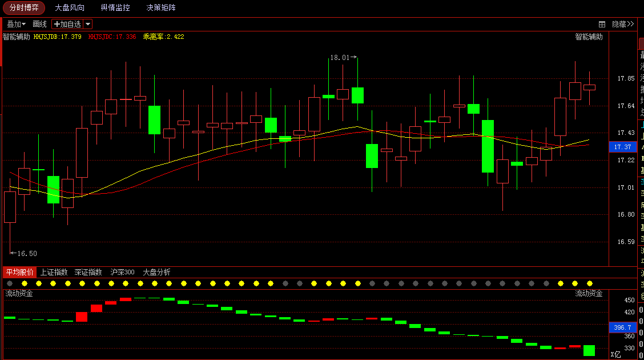Click the right-side 智能辅助 label
The image size is (644, 360).
[x=589, y=37]
